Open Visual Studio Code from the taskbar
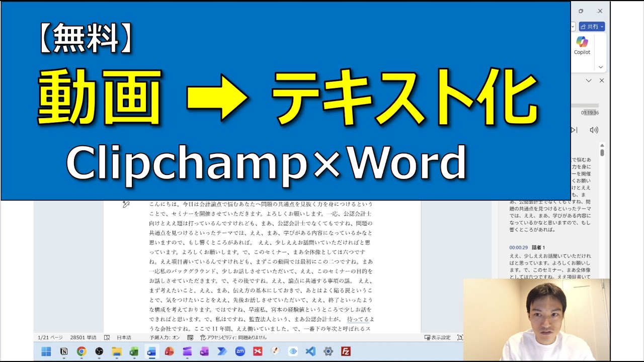The width and height of the screenshot is (644, 362). [x=310, y=351]
